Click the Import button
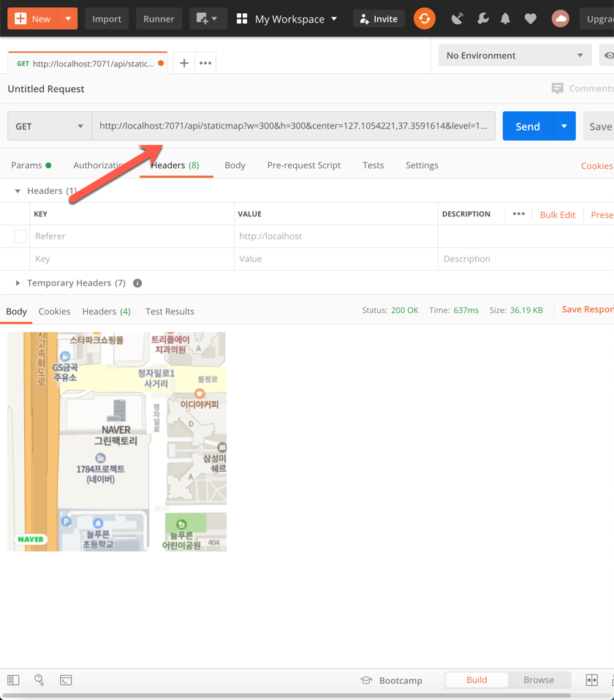614x700 pixels. (x=107, y=19)
